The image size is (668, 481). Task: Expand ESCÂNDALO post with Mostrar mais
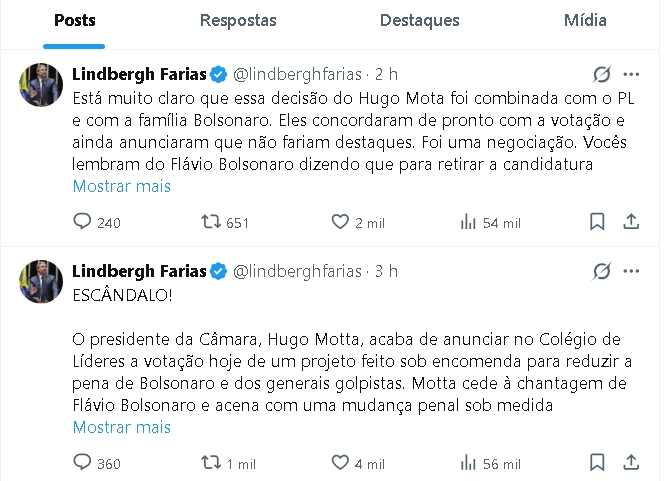click(122, 427)
